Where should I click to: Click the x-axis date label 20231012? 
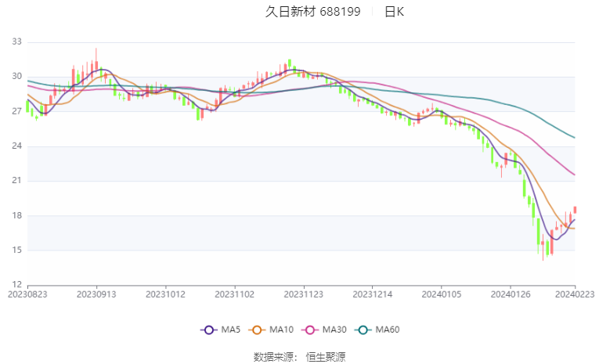[x=165, y=294]
